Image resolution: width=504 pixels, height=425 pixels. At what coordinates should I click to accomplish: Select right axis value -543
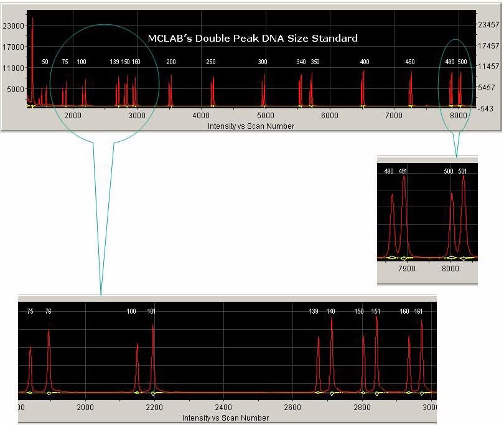pos(486,109)
